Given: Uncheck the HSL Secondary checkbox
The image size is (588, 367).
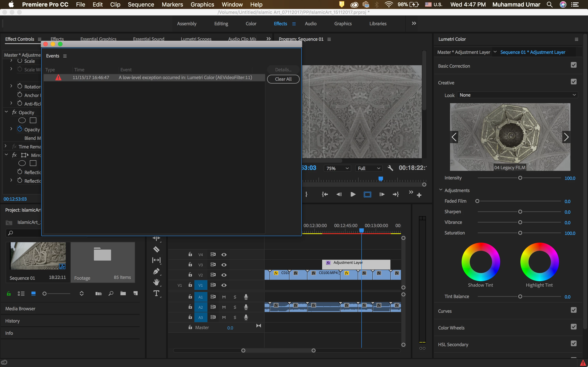Looking at the screenshot, I should tap(574, 344).
